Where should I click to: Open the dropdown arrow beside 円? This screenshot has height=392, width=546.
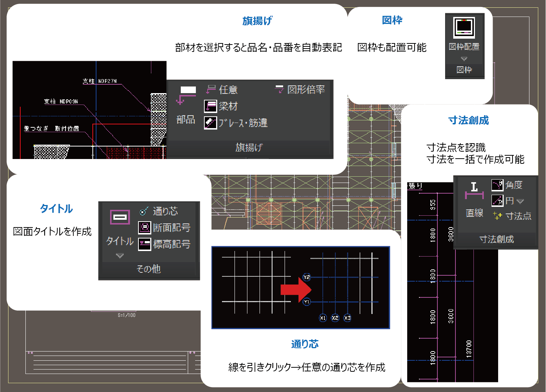(520, 201)
